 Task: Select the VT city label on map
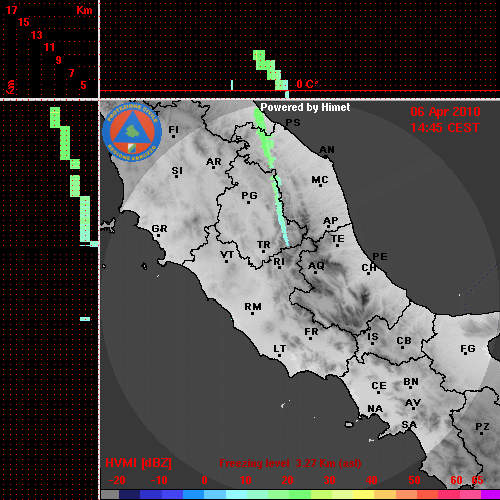click(x=227, y=255)
